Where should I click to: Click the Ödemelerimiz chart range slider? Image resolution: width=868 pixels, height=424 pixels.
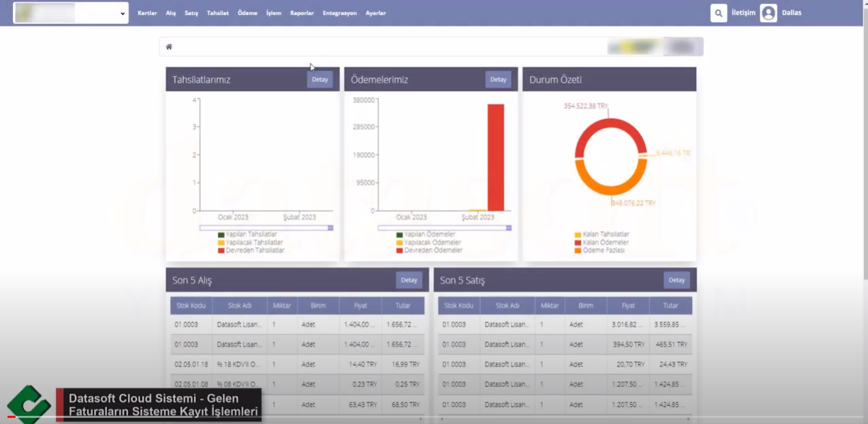click(x=443, y=228)
